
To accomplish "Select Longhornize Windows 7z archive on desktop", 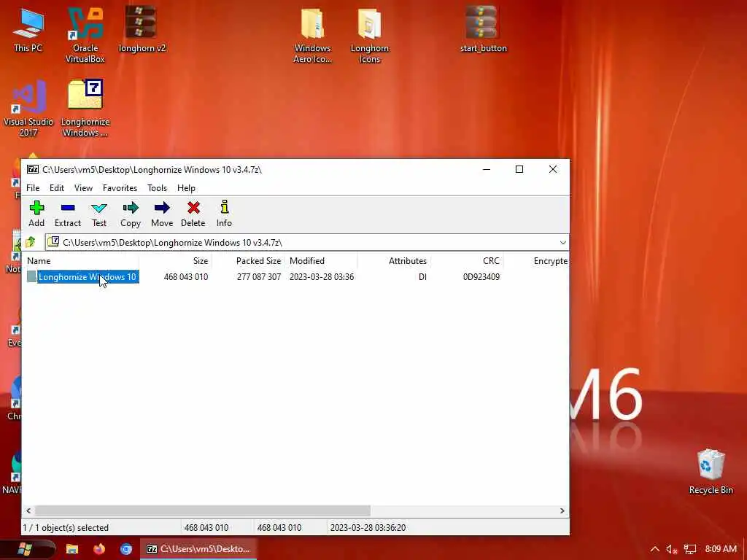I will point(85,109).
